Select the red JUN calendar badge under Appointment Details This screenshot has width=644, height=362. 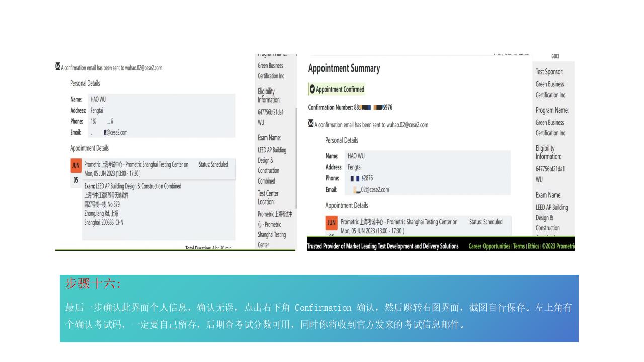pyautogui.click(x=332, y=223)
